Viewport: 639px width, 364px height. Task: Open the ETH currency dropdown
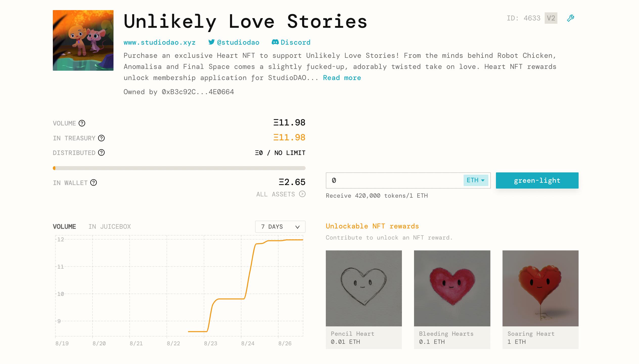475,180
